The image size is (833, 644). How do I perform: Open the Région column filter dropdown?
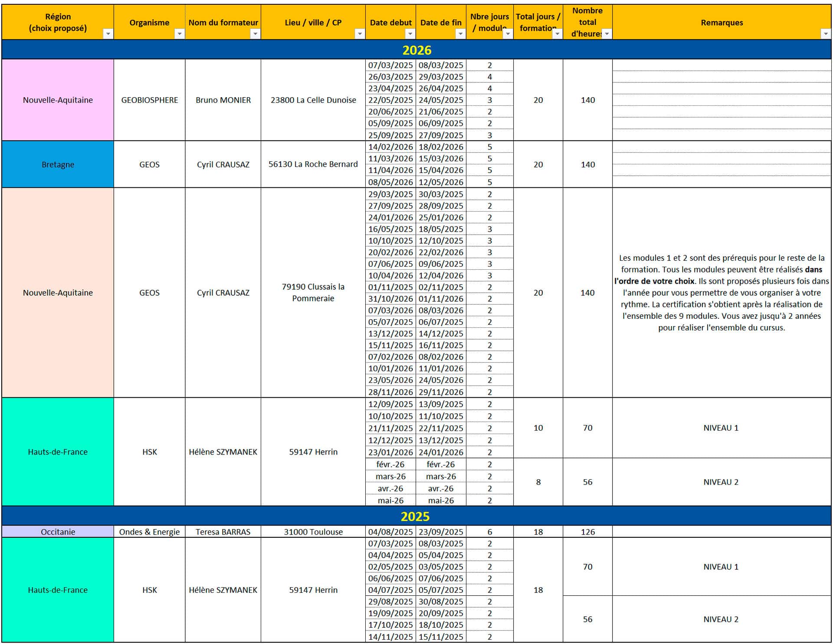coord(108,34)
